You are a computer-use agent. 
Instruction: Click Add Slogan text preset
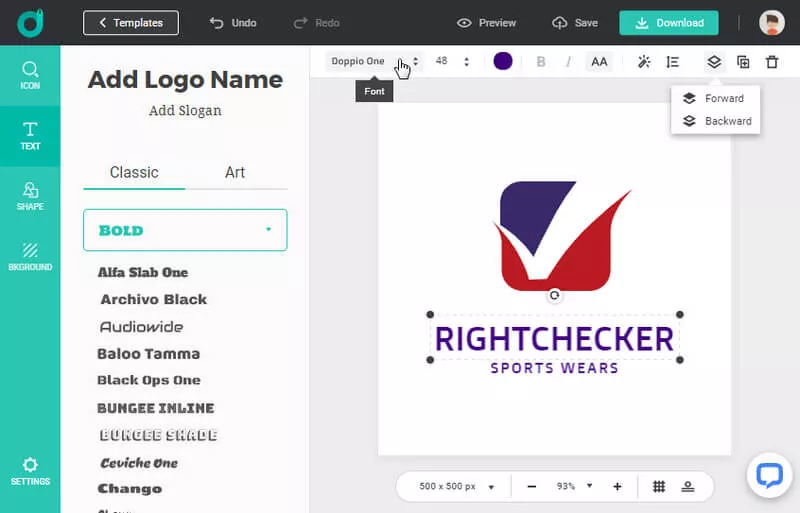click(x=185, y=111)
